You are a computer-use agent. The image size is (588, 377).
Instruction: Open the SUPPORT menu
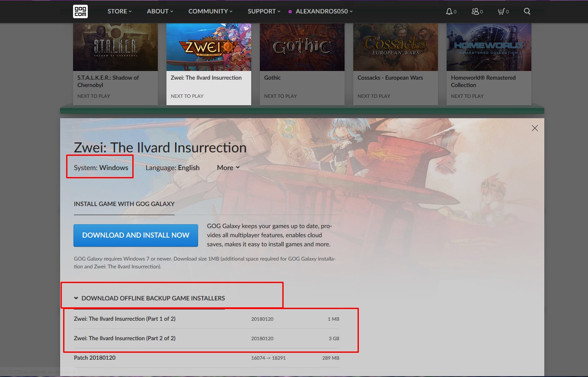264,11
